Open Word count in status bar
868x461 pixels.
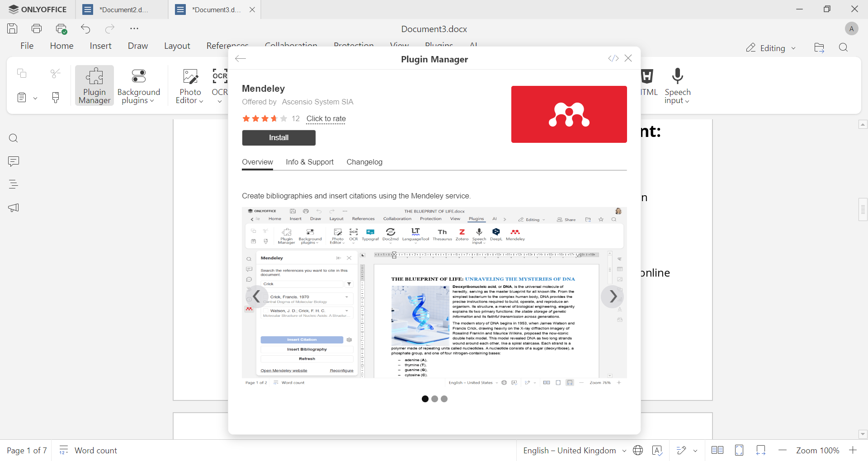tap(88, 450)
